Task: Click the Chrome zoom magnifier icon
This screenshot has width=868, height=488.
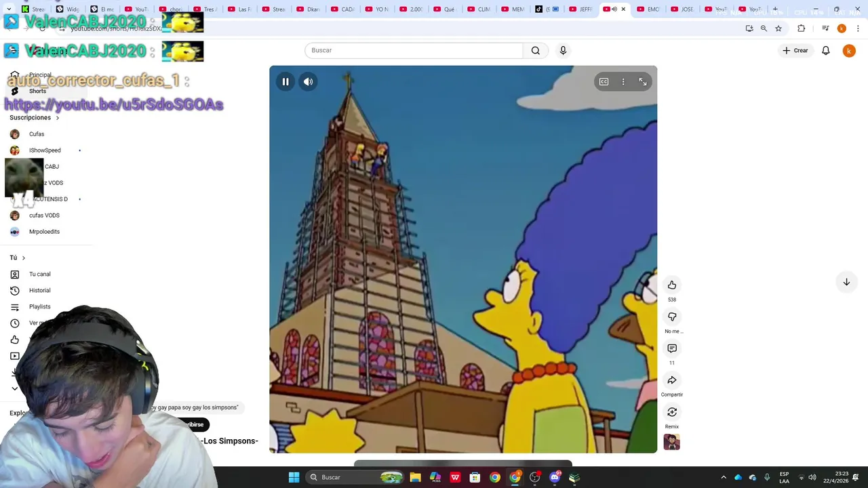Action: pyautogui.click(x=764, y=28)
